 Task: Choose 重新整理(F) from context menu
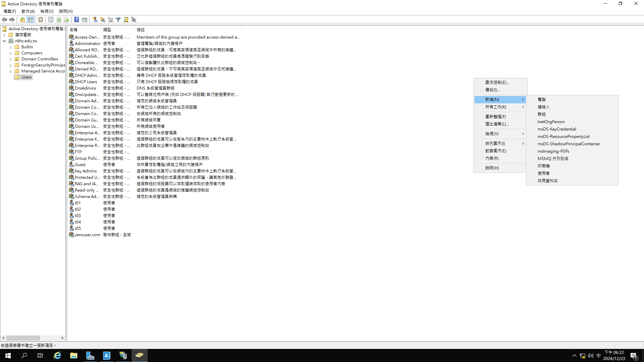(x=500, y=117)
